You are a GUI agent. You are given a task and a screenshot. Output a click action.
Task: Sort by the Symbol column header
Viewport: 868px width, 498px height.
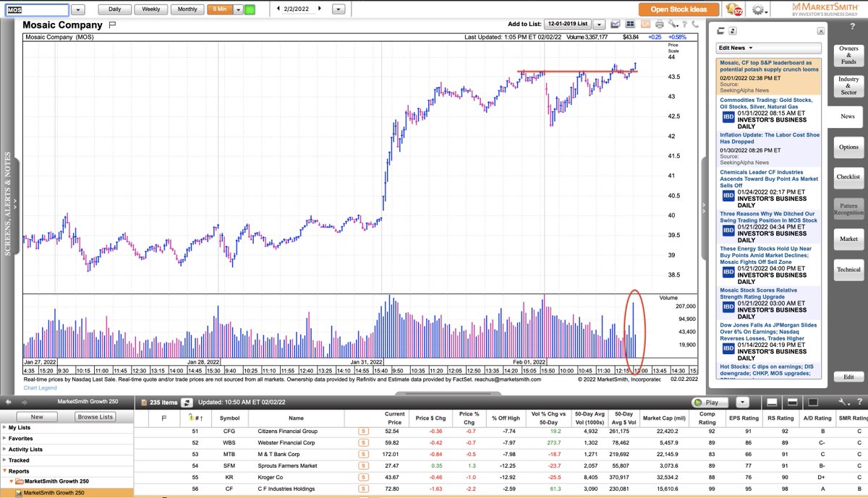(x=229, y=418)
